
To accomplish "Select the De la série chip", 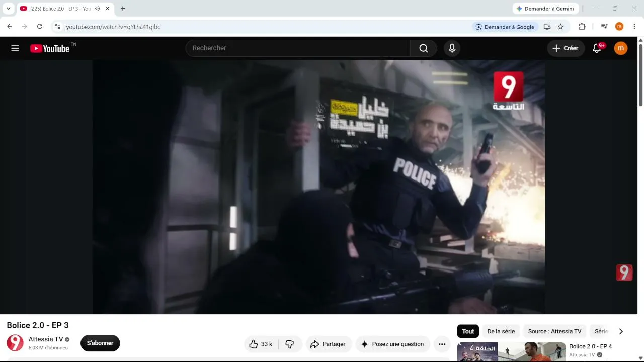I will pyautogui.click(x=501, y=331).
